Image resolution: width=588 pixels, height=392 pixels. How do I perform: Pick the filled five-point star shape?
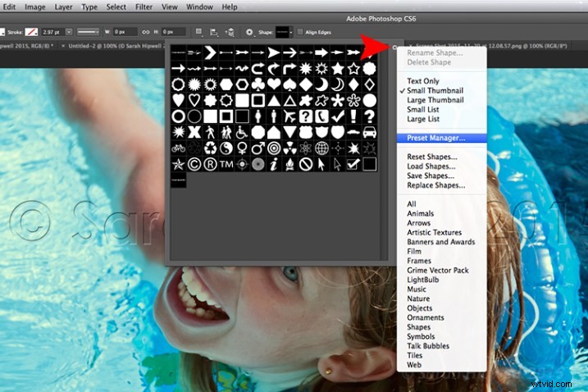338,69
